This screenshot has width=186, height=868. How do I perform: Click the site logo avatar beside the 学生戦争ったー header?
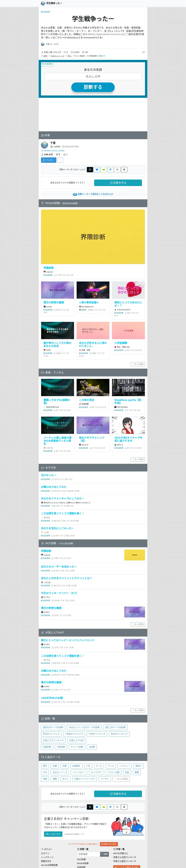43,3
